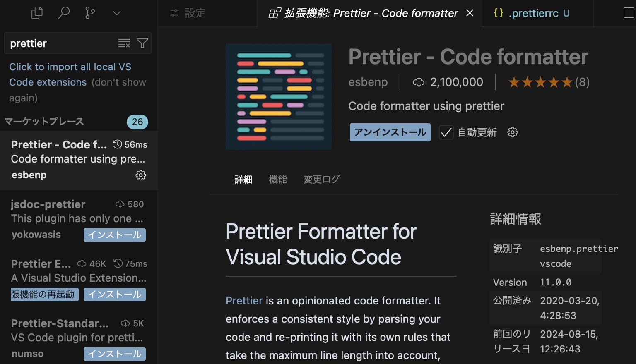Click the esbenp.prettier-vscode identifier value
This screenshot has width=636, height=364.
pyautogui.click(x=579, y=256)
